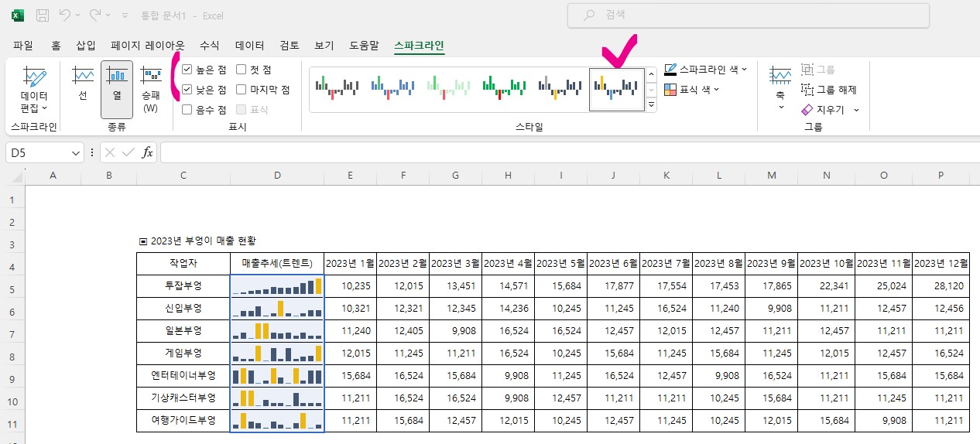980x444 pixels.
Task: Choose the 승패(W) sparkline type
Action: point(150,88)
